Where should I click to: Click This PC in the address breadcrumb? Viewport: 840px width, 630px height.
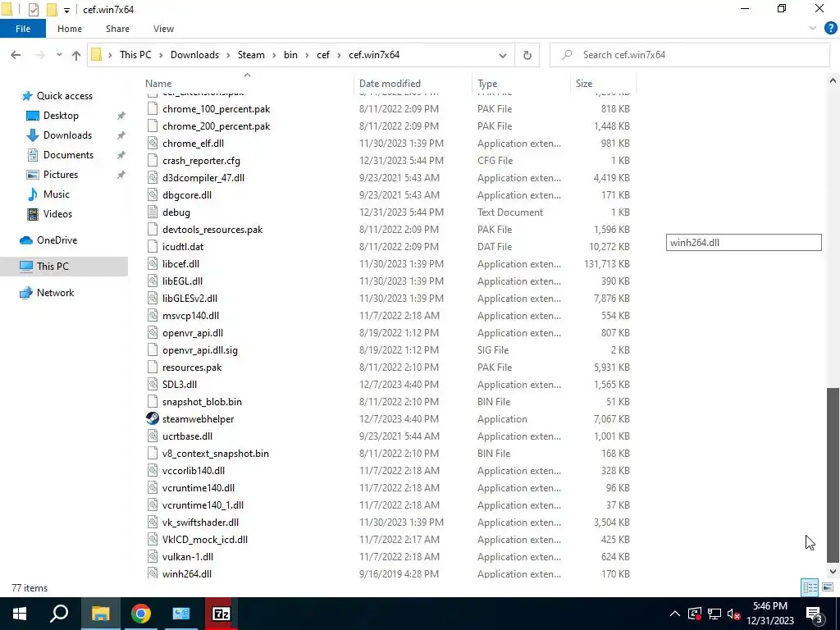(135, 55)
